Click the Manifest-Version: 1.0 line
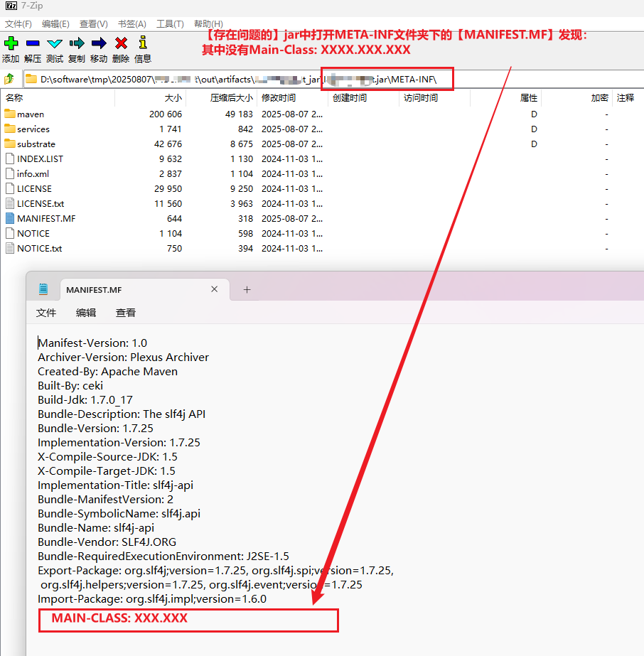The height and width of the screenshot is (656, 644). pyautogui.click(x=92, y=343)
